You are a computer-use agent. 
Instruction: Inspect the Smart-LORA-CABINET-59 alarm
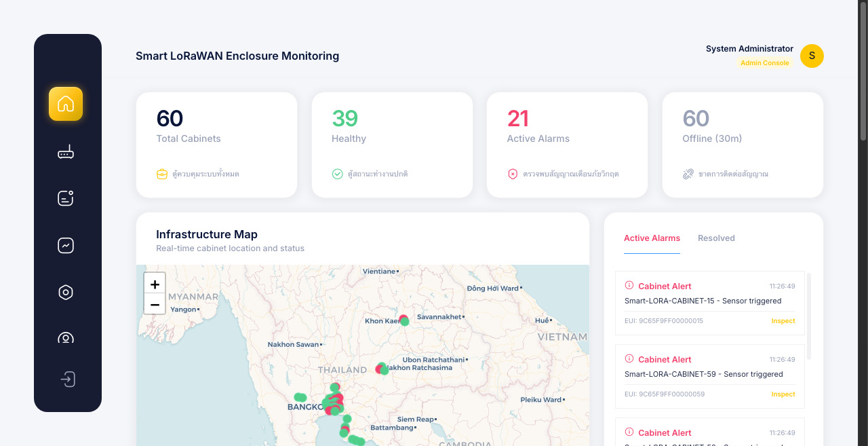click(x=783, y=394)
